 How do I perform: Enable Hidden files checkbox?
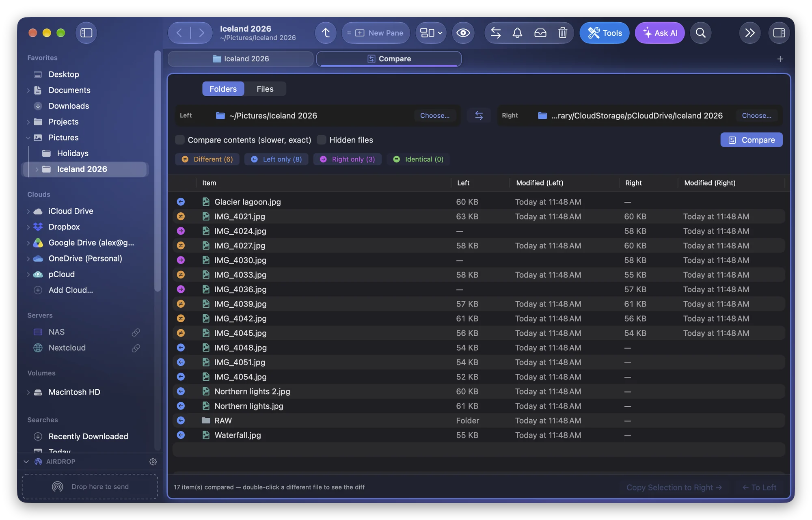pyautogui.click(x=322, y=140)
